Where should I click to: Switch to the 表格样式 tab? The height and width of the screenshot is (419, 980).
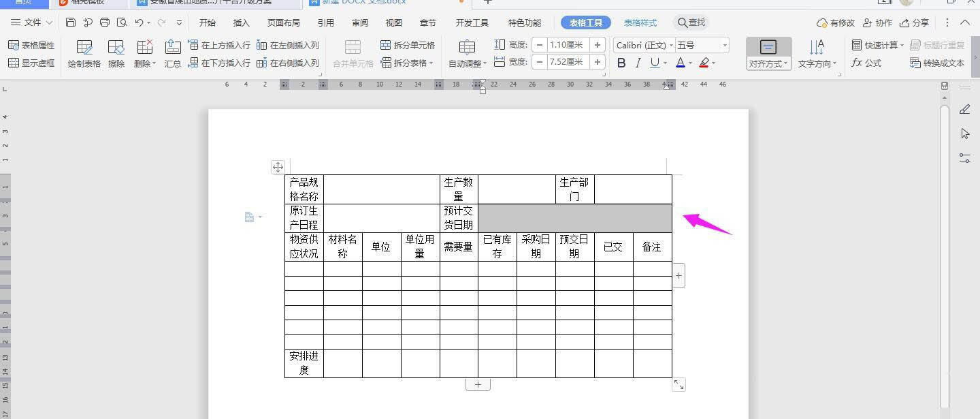click(x=640, y=22)
